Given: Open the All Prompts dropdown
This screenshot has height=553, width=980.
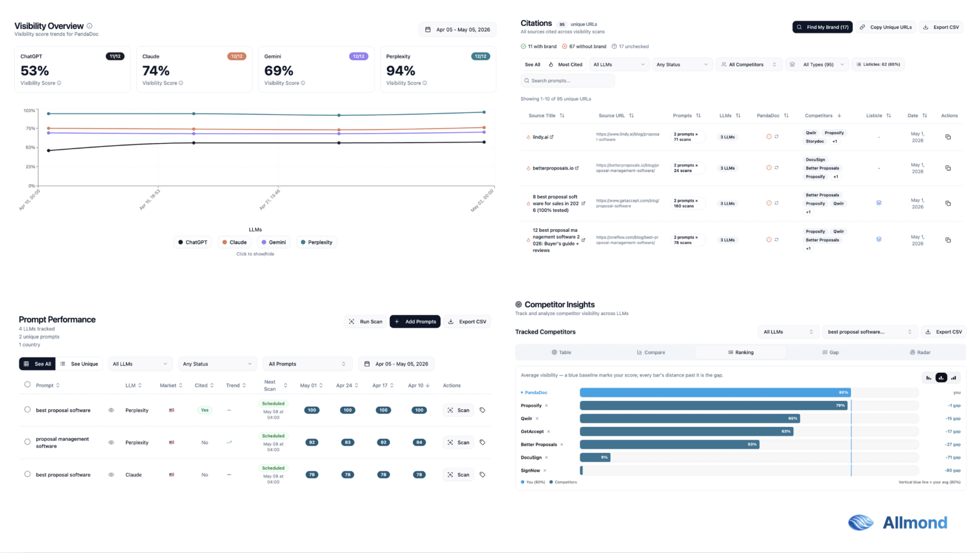Looking at the screenshot, I should tap(307, 364).
